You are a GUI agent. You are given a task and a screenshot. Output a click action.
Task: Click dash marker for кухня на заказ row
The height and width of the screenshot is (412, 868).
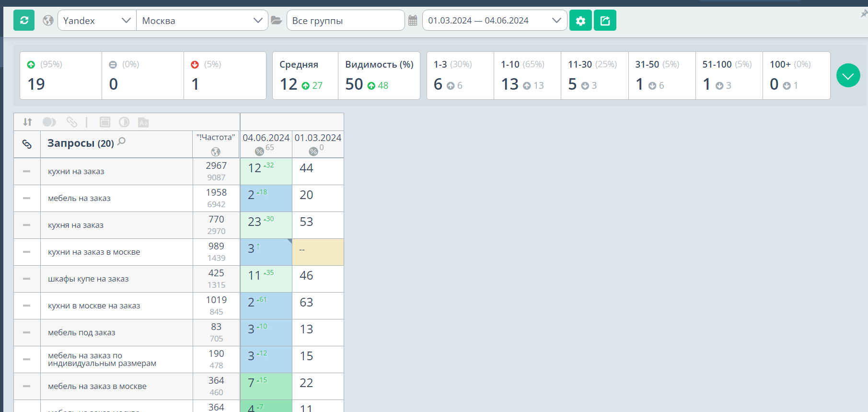click(x=27, y=225)
